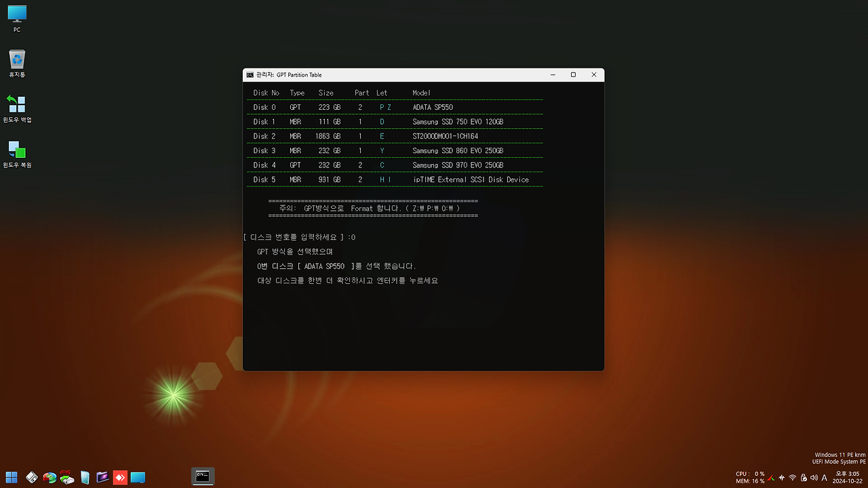Open the clock showing 오후 3:05

pos(847,477)
